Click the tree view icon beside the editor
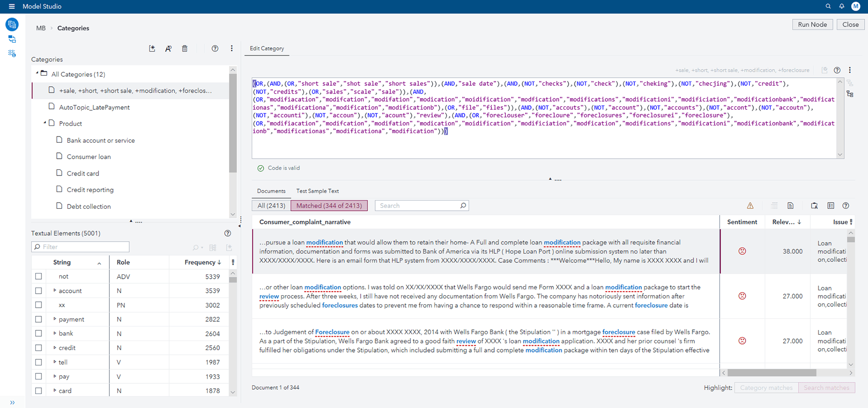 [x=850, y=94]
